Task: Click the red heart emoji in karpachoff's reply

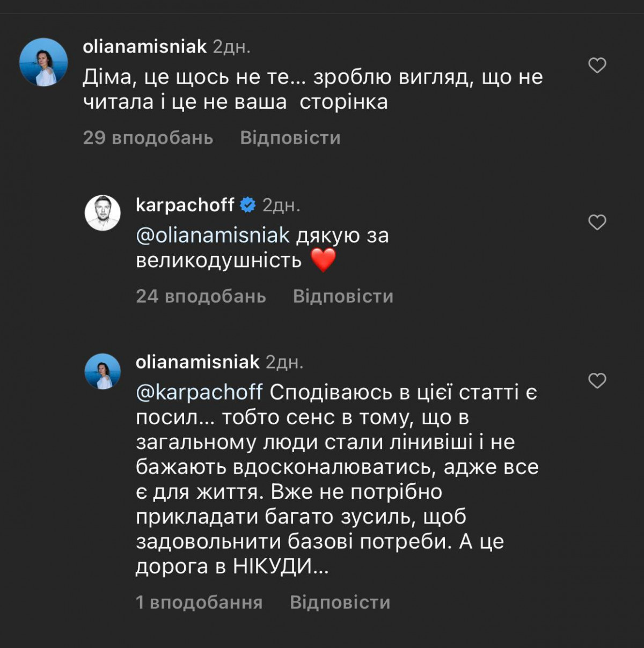Action: tap(323, 261)
